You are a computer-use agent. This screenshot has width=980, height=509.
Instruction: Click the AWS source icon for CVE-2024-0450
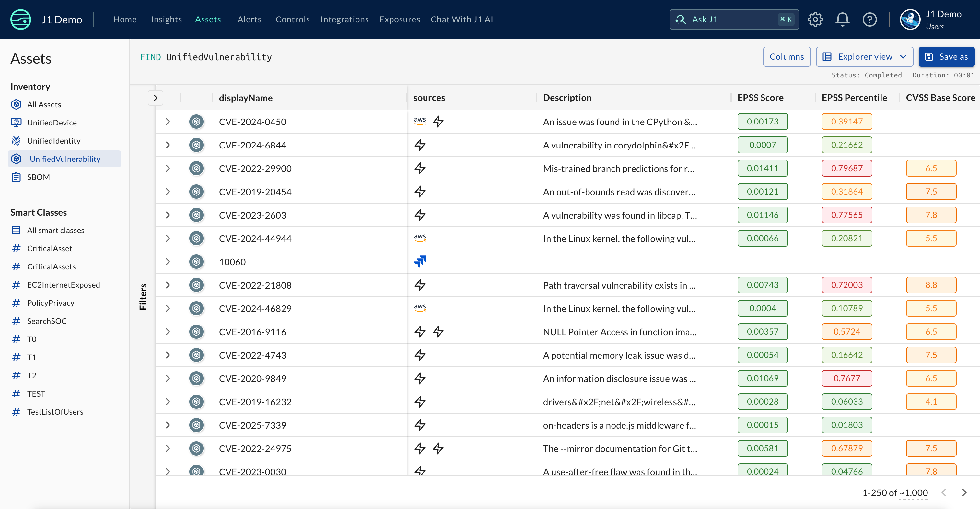click(x=420, y=122)
